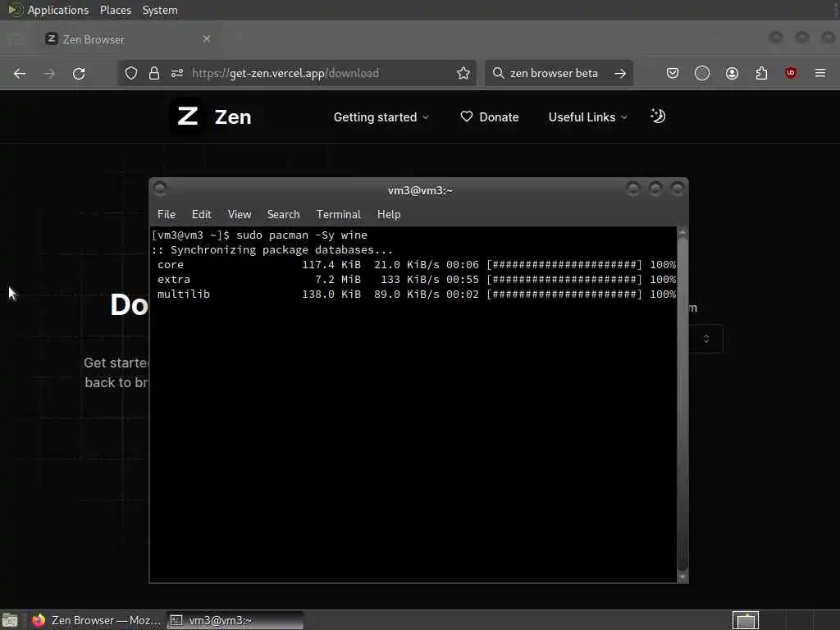Screen dimensions: 840x630
Task: Open the terminal File menu
Action: click(x=166, y=214)
